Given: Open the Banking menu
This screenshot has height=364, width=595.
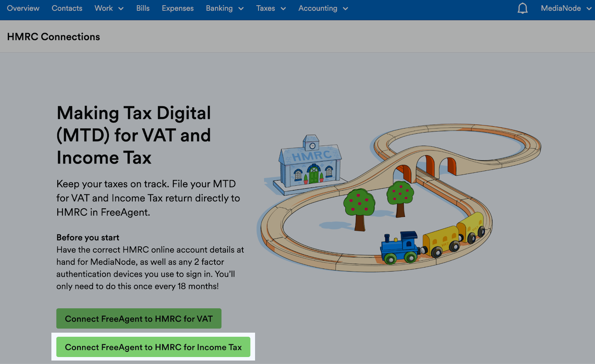Looking at the screenshot, I should [x=225, y=8].
